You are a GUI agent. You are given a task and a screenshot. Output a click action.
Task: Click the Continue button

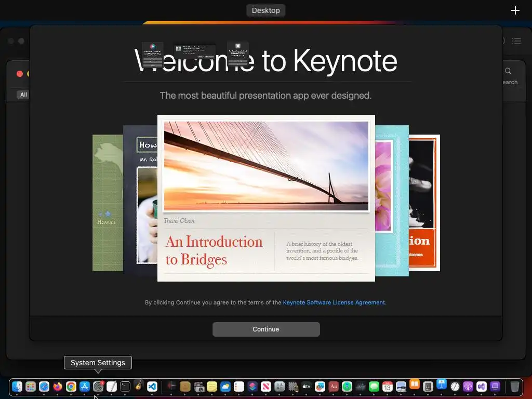tap(266, 329)
